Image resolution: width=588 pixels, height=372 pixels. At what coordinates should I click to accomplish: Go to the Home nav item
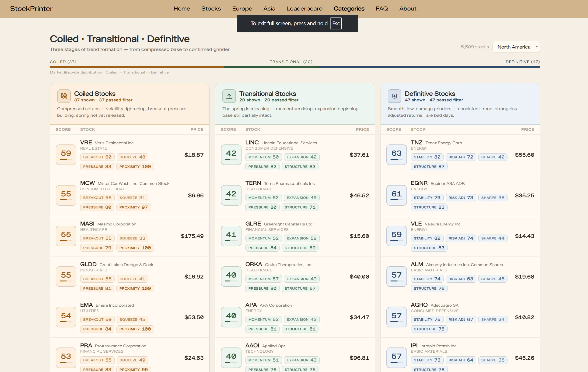pos(182,9)
